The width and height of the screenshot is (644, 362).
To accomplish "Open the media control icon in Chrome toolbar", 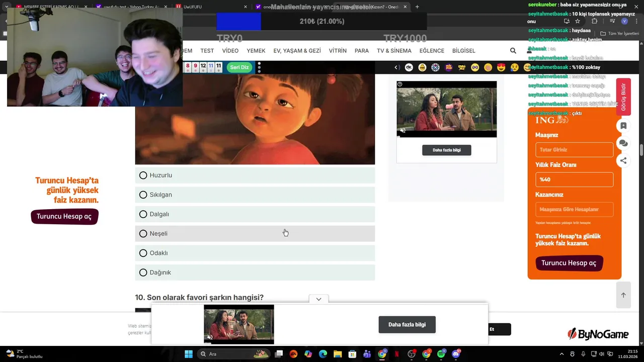I will click(x=612, y=21).
